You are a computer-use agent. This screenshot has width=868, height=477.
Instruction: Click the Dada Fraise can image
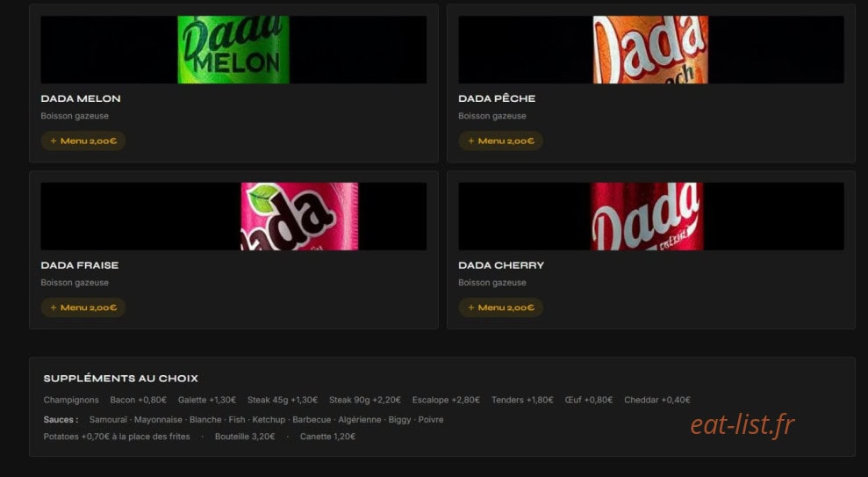pyautogui.click(x=299, y=217)
